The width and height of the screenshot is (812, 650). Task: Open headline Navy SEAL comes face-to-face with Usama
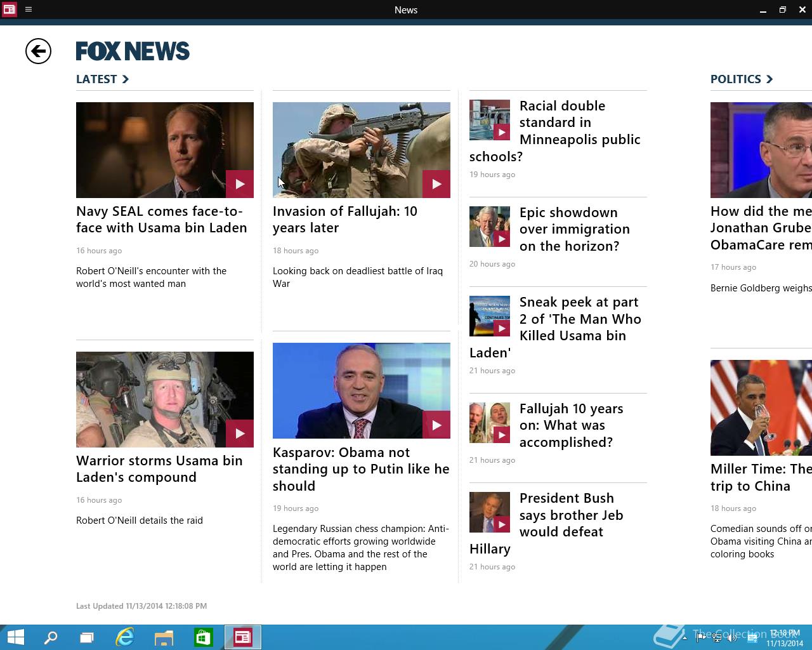(162, 220)
